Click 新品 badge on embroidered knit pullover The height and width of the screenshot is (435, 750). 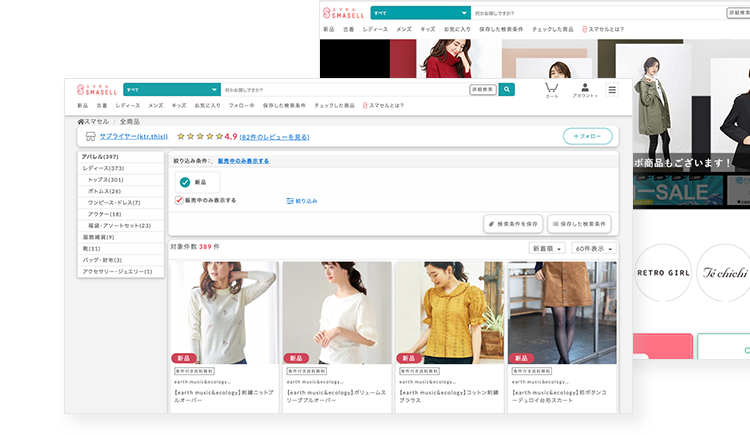coord(184,358)
